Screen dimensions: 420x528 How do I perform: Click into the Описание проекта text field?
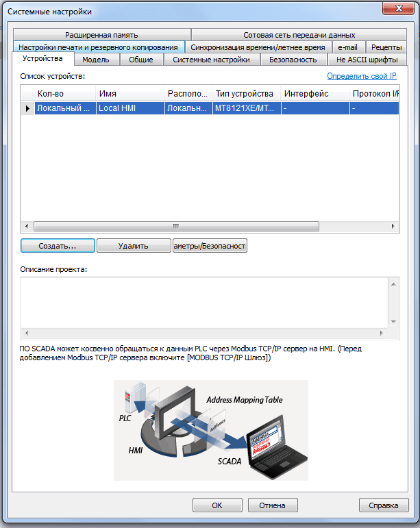[203, 301]
